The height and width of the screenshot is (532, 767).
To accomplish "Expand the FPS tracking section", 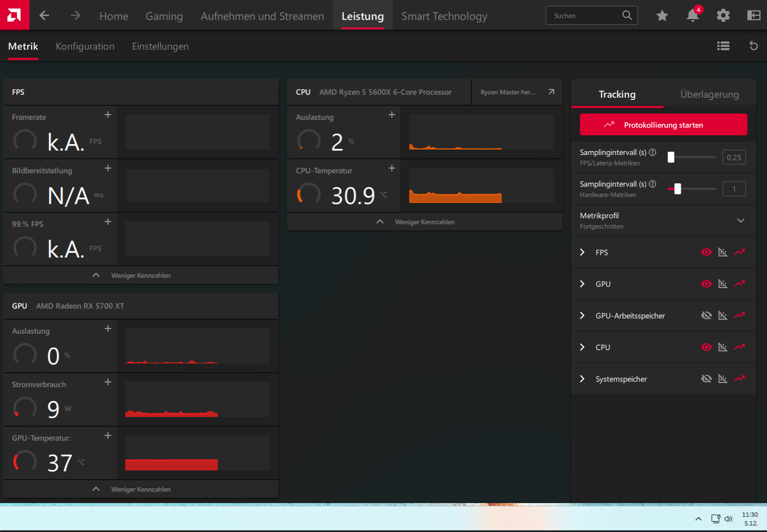I will click(582, 252).
